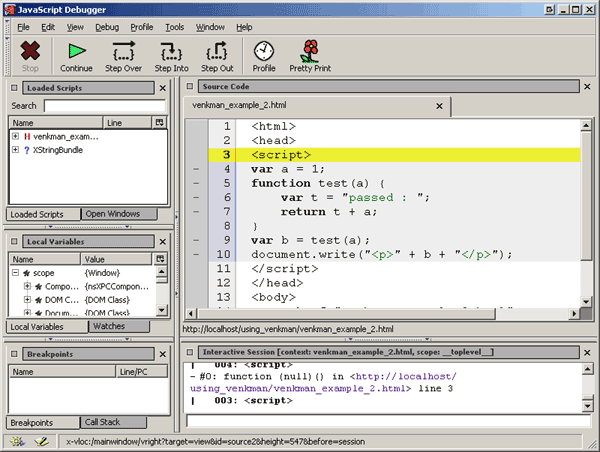Open the File menu
Screen dimensions: 600x452
[x=23, y=27]
